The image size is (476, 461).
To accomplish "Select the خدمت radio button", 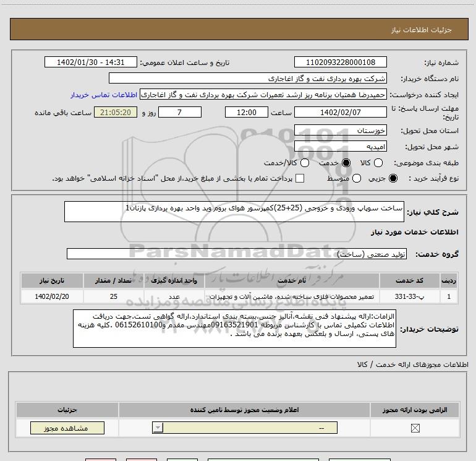I will [x=346, y=163].
